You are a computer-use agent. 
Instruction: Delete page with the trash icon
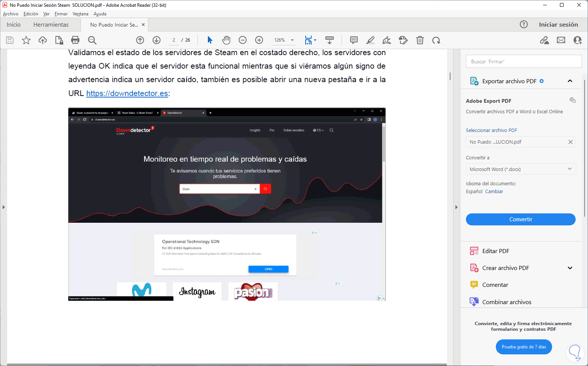[420, 40]
